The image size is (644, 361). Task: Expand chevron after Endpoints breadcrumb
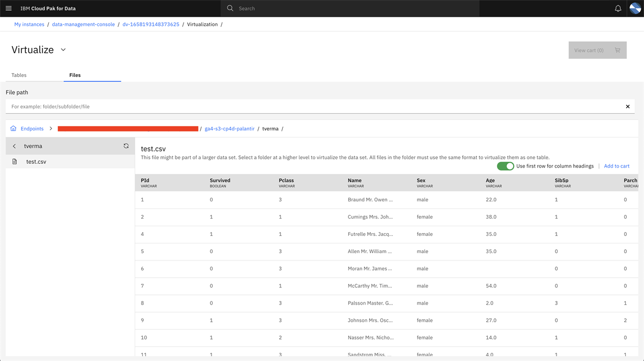(x=51, y=129)
